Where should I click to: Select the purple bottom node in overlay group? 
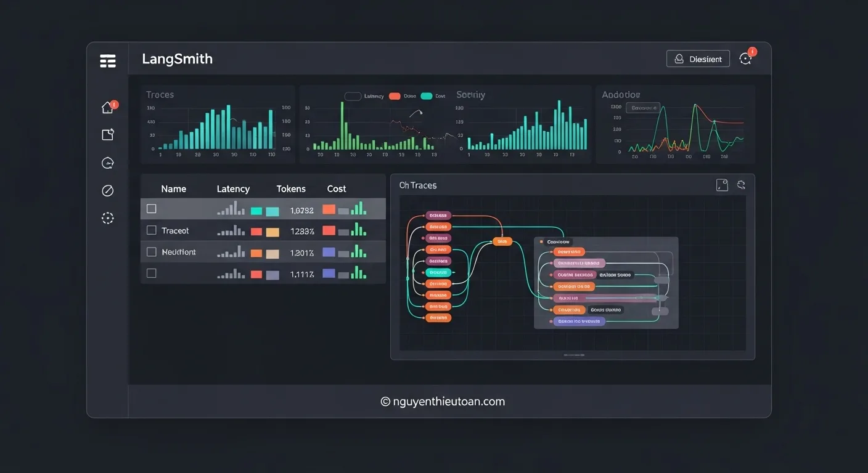click(579, 321)
